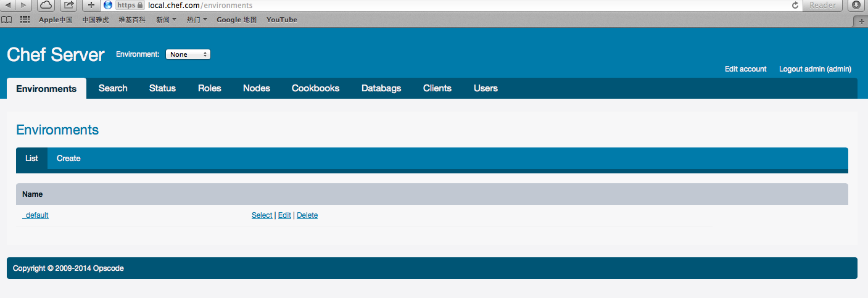Click the Environments page heading
This screenshot has height=298, width=868.
click(57, 130)
